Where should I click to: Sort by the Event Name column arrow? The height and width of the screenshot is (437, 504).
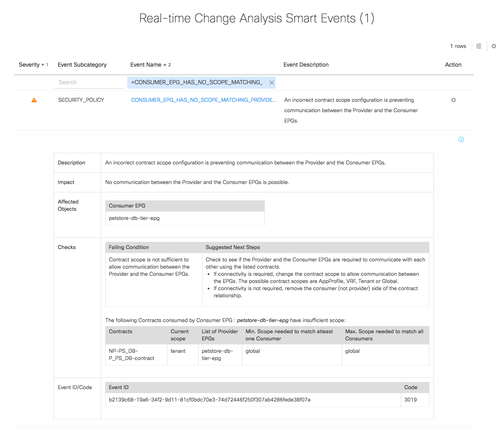pos(165,65)
